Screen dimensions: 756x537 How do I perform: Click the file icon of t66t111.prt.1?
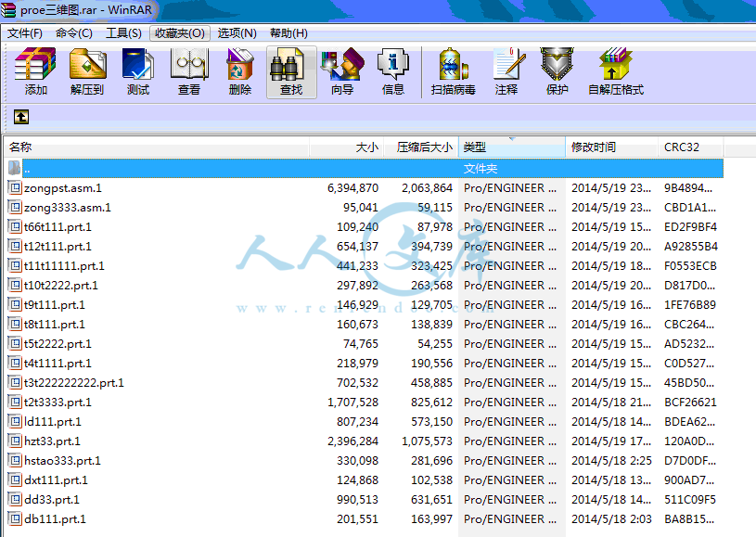pyautogui.click(x=16, y=226)
